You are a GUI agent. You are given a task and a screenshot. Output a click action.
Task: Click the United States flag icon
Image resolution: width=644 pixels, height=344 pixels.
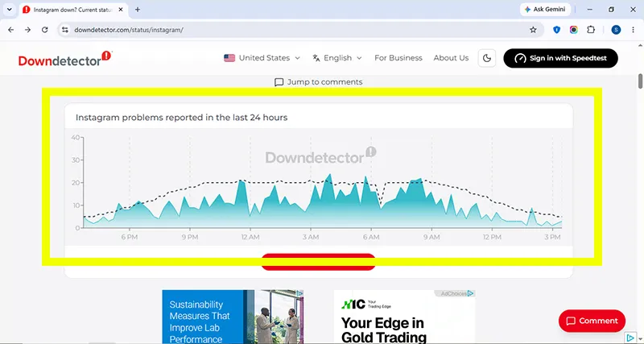click(229, 58)
